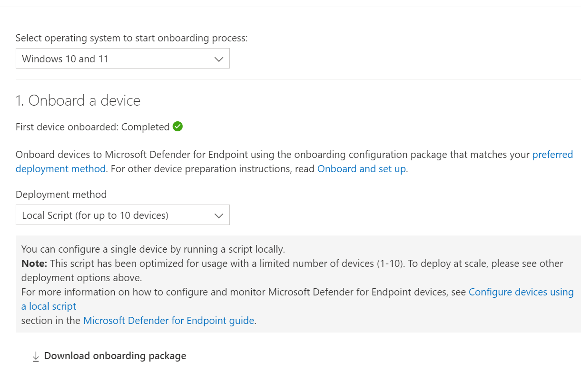Open the Onboard and set up link

[361, 168]
